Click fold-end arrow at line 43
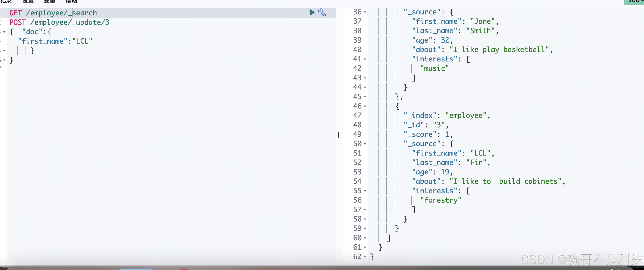The image size is (644, 270). click(365, 78)
